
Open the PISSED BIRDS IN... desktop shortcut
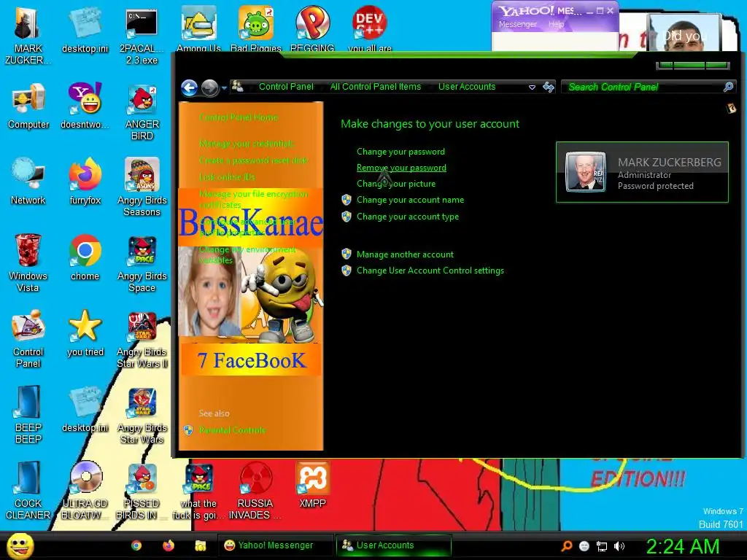pos(142,491)
